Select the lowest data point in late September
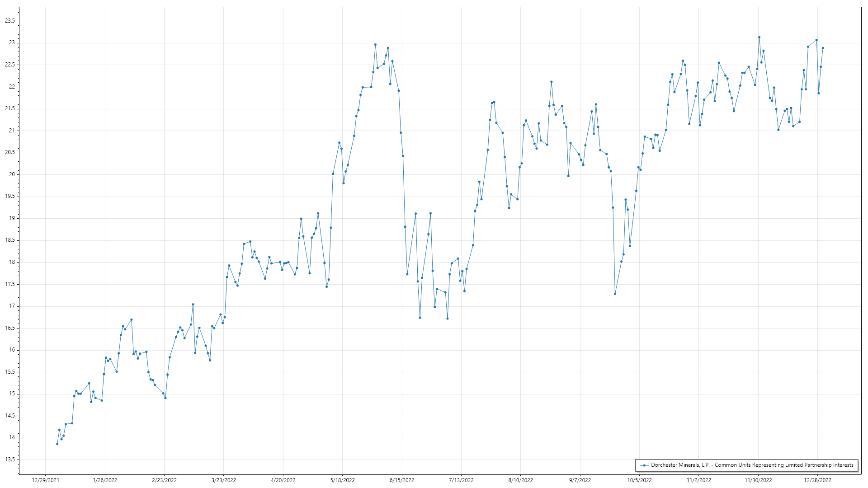 click(x=615, y=294)
